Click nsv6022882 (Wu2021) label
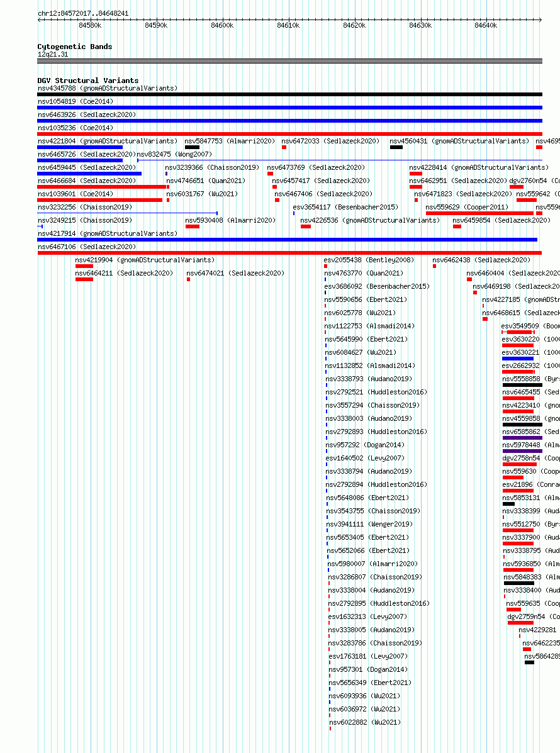 (x=365, y=722)
